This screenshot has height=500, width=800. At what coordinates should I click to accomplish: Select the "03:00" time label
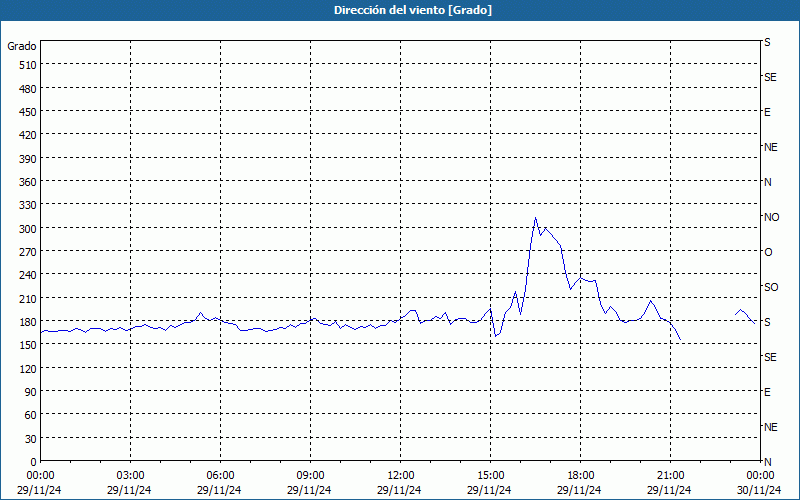tap(130, 476)
